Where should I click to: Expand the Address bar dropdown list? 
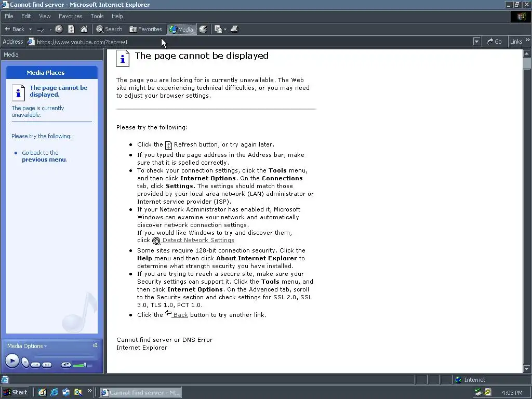pos(476,42)
